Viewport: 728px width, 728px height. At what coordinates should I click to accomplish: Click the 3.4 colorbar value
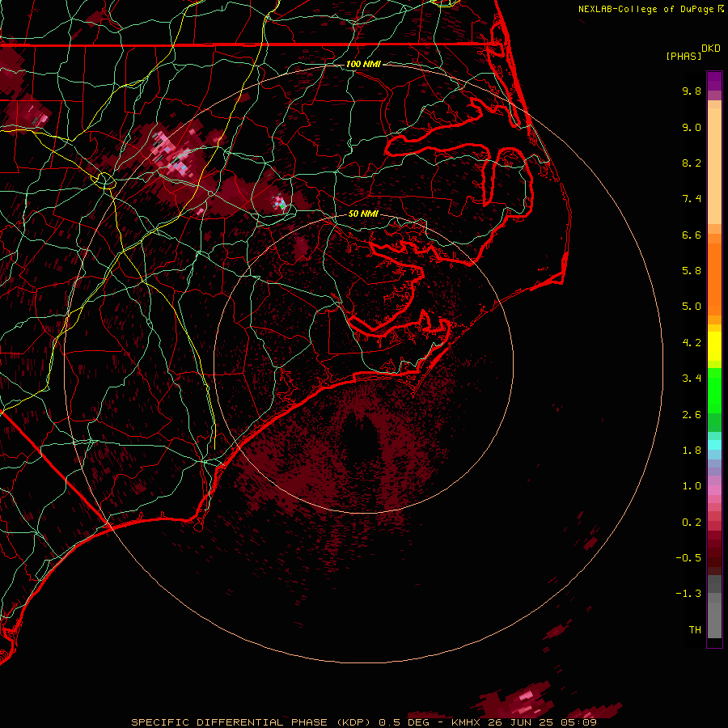(x=692, y=379)
